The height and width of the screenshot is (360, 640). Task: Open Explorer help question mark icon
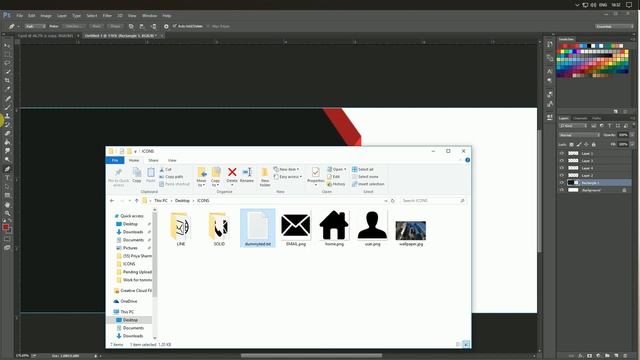(467, 160)
